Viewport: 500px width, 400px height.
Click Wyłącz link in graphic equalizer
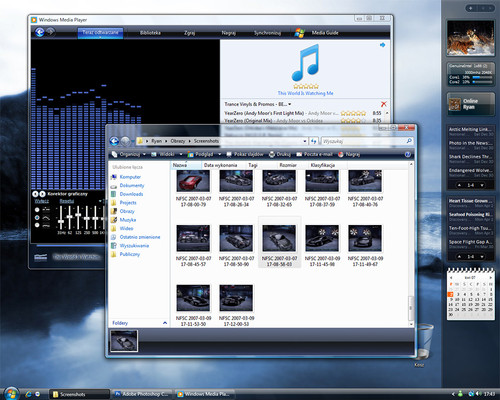[42, 201]
